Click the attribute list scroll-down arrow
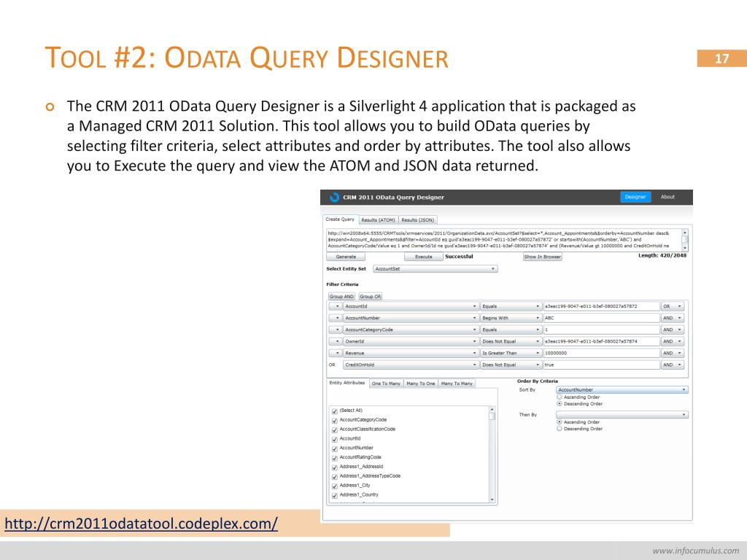 [x=492, y=499]
